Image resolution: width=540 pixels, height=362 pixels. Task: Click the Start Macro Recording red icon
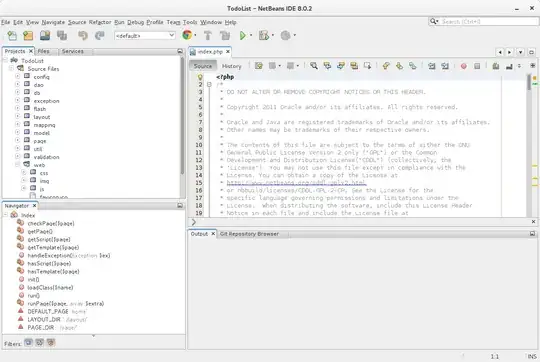click(464, 66)
